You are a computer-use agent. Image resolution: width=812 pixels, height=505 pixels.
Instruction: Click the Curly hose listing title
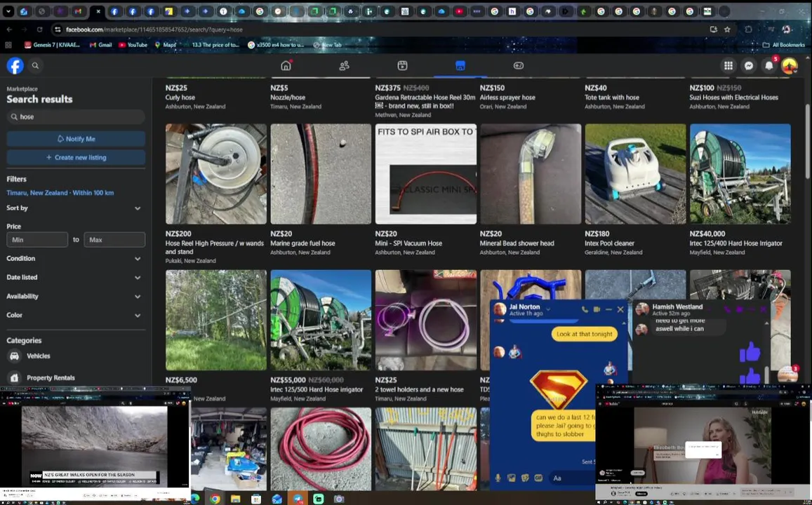pos(180,97)
